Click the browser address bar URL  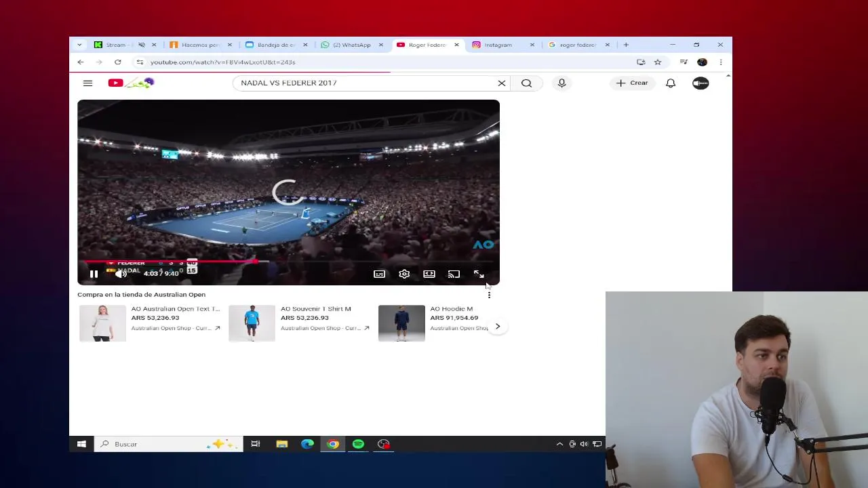(x=222, y=62)
